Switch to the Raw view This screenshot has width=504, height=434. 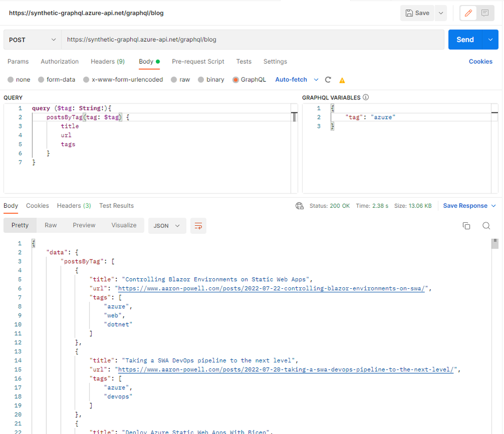pyautogui.click(x=51, y=225)
